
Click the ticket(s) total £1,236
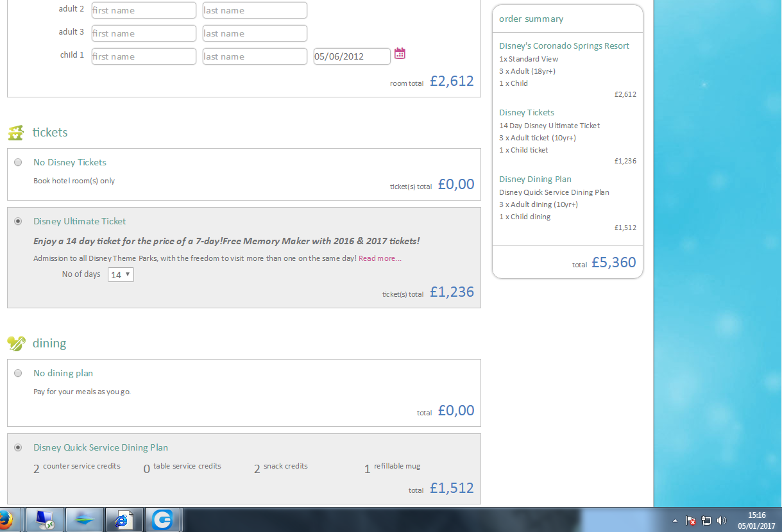(452, 292)
